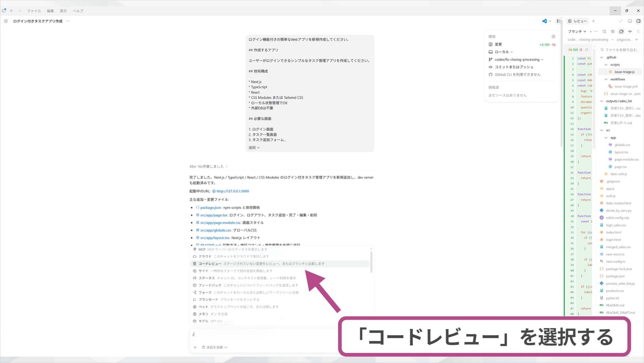The image size is (644, 363).
Task: Select the フォーク command
Action: pyautogui.click(x=280, y=292)
